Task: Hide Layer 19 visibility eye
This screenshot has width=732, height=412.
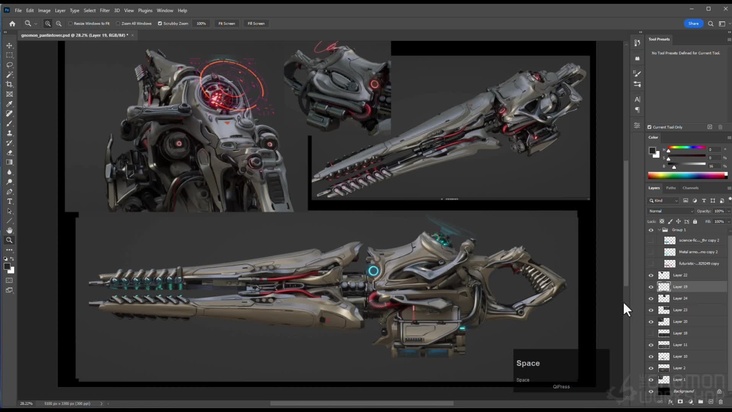Action: (651, 287)
